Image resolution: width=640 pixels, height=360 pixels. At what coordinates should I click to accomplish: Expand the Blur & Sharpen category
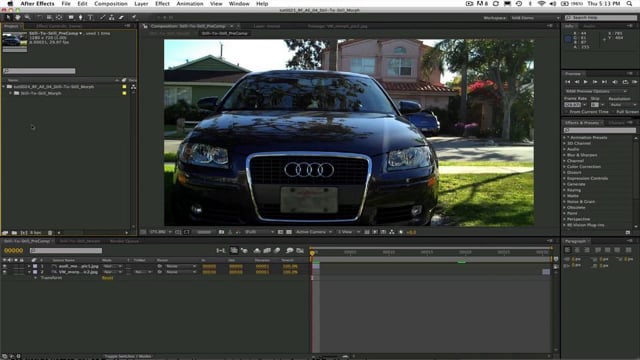tap(564, 155)
